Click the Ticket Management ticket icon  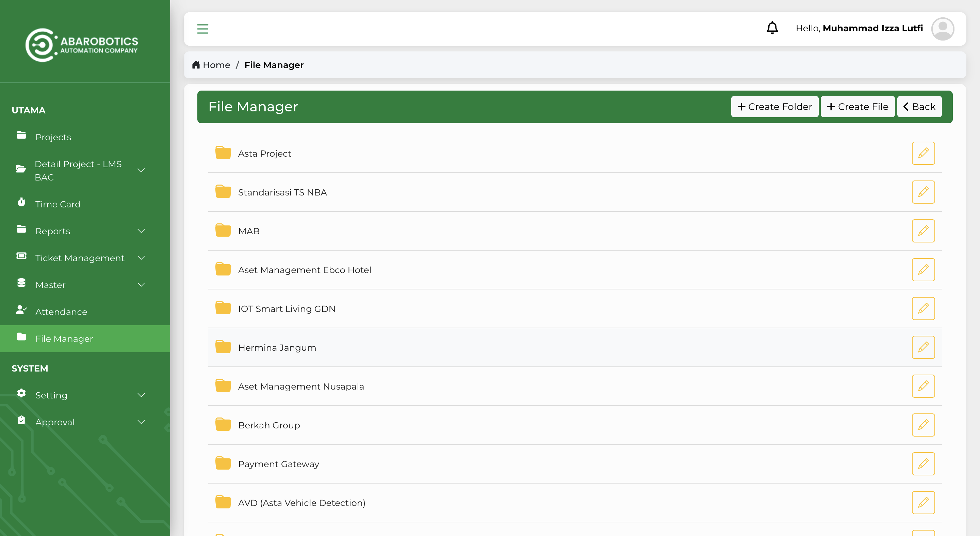click(x=21, y=256)
